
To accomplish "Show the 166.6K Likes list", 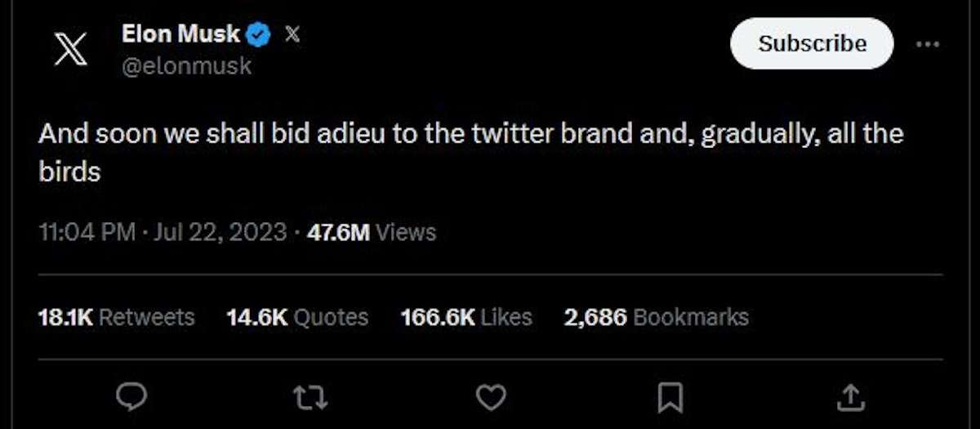I will click(466, 317).
